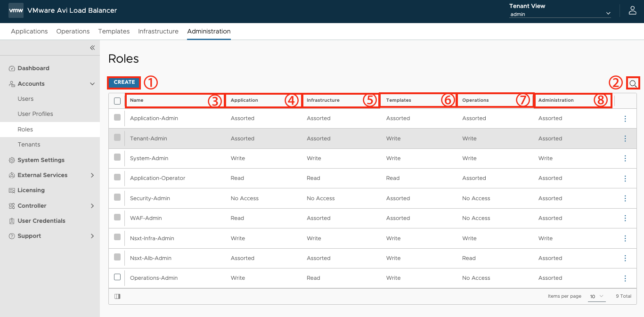644x317 pixels.
Task: Open the user account profile icon
Action: (x=633, y=10)
